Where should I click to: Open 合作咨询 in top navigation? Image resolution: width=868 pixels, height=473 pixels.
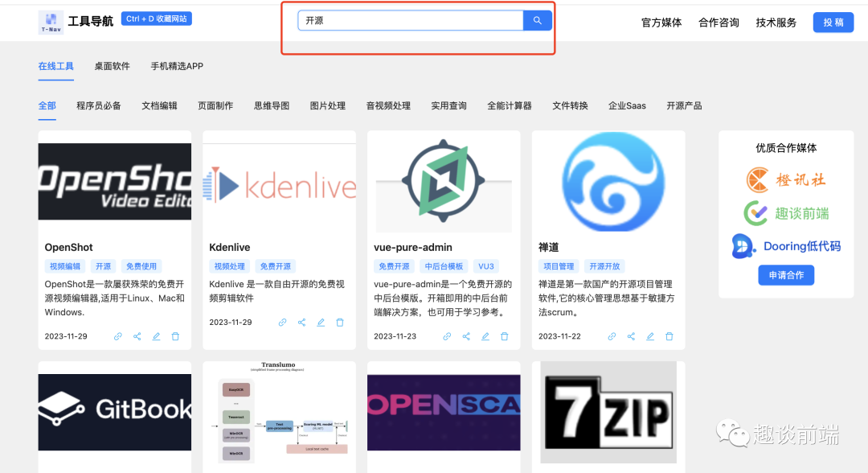719,23
